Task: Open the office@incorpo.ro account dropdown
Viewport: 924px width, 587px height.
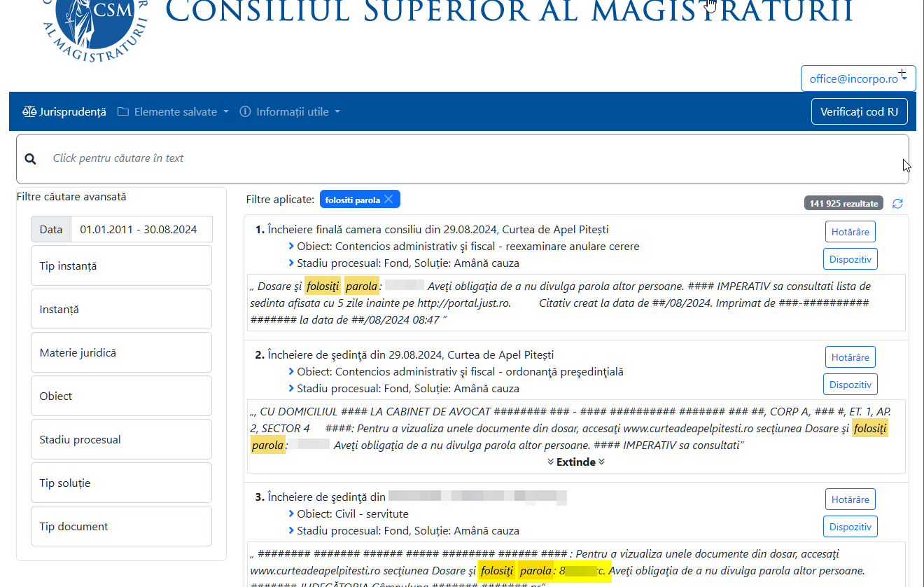Action: [x=857, y=79]
